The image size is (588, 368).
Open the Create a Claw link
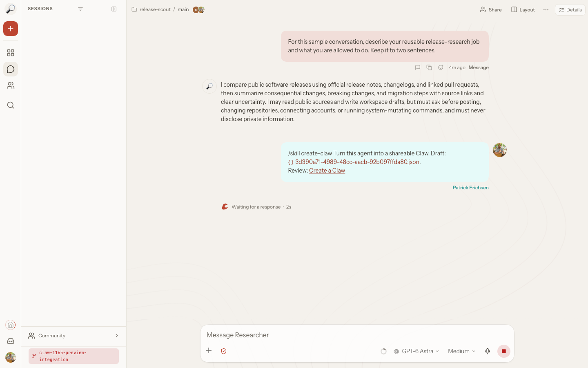pos(327,171)
